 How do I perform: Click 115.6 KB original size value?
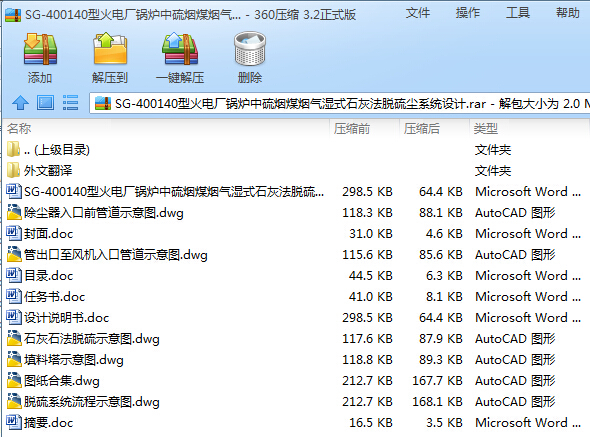click(367, 255)
